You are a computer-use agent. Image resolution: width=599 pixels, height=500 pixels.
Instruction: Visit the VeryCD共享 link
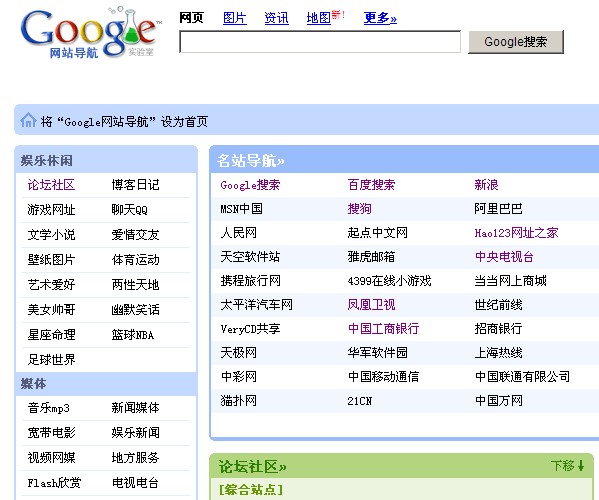250,329
